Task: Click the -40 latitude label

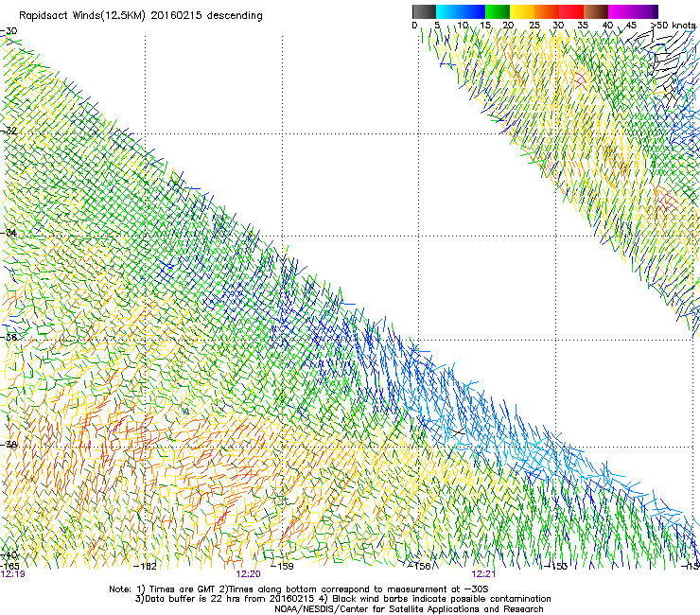Action: [x=9, y=555]
